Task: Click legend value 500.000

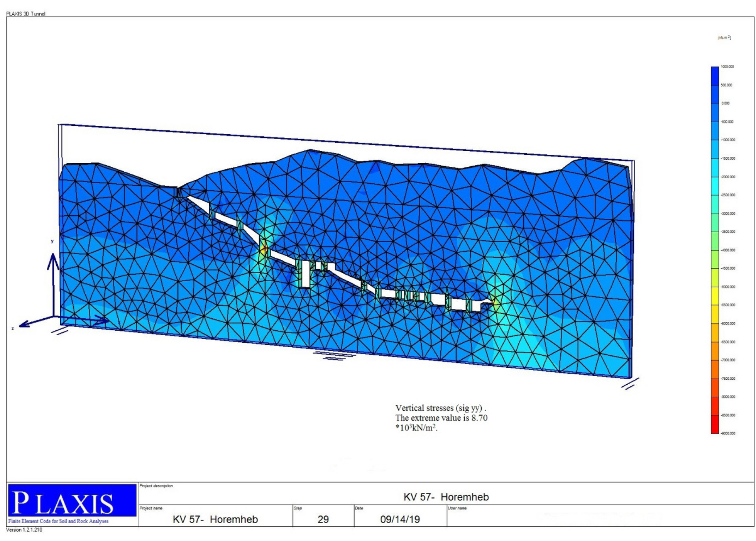Action: pos(726,85)
